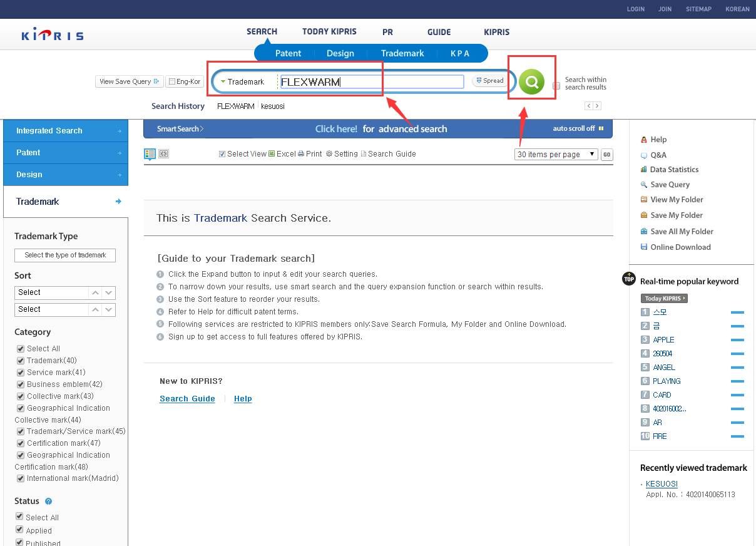Click the APPLE popular keyword

click(x=663, y=340)
